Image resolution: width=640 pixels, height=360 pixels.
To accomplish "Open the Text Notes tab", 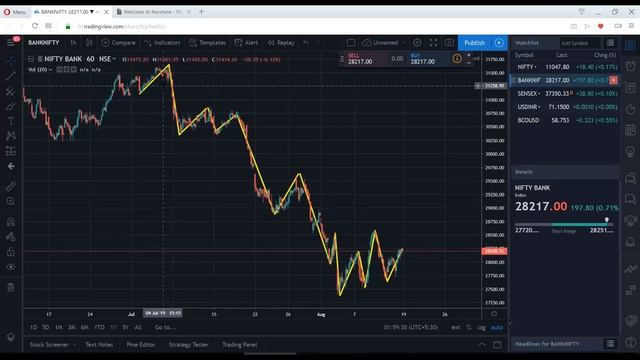I will tap(99, 344).
